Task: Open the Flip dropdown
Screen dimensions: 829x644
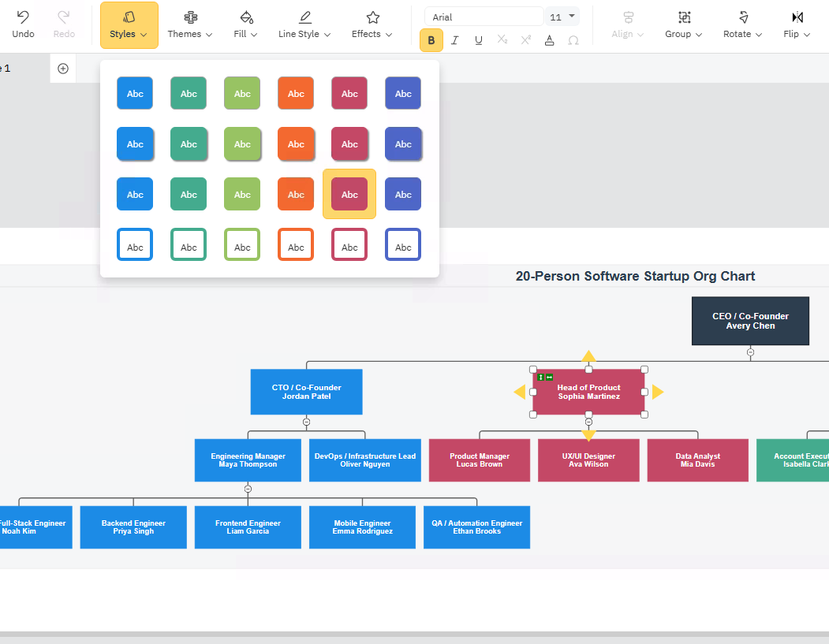Action: [797, 25]
